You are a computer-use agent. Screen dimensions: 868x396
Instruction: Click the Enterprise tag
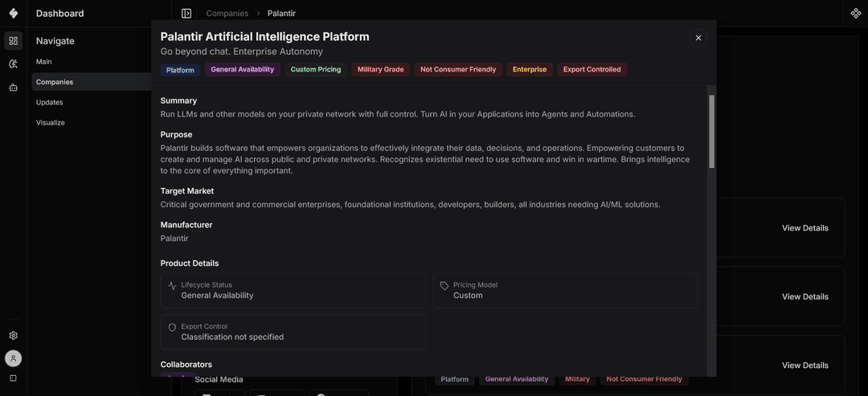tap(529, 70)
